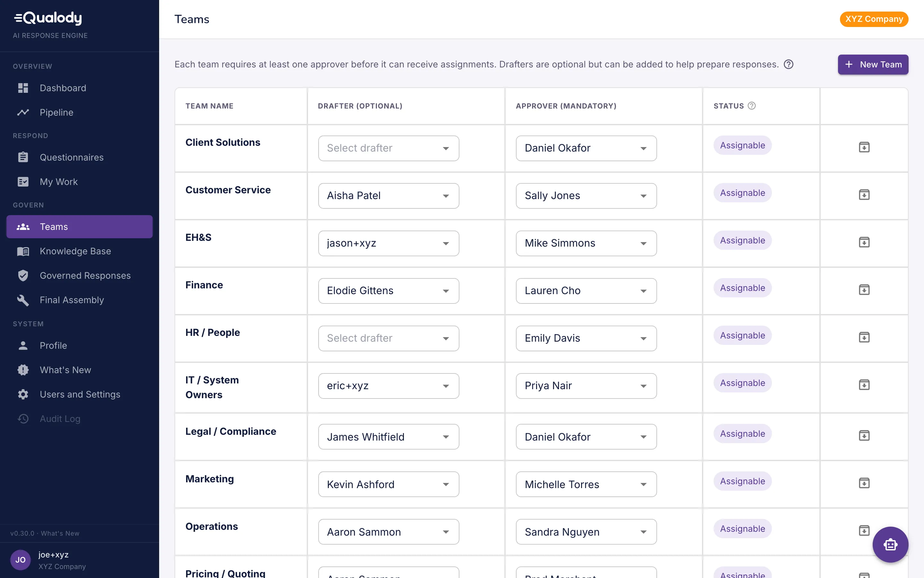Archive the Operations team
This screenshot has height=578, width=924.
[864, 530]
